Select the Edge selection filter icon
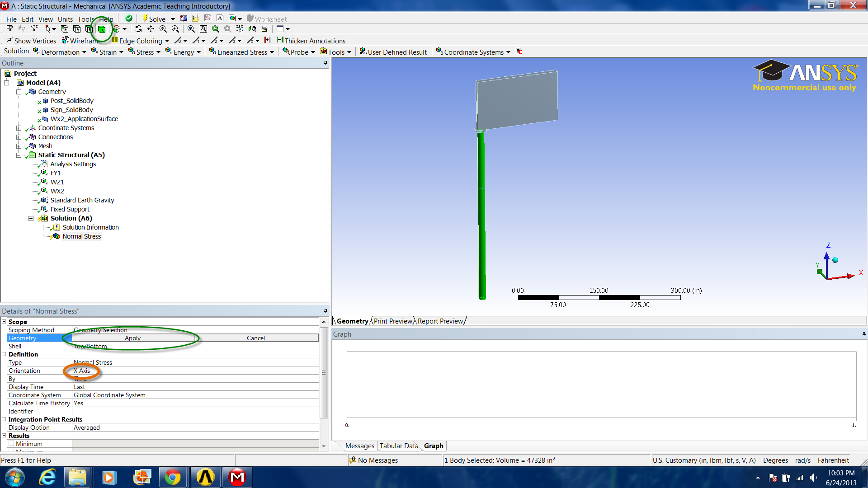This screenshot has width=868, height=488. [77, 29]
